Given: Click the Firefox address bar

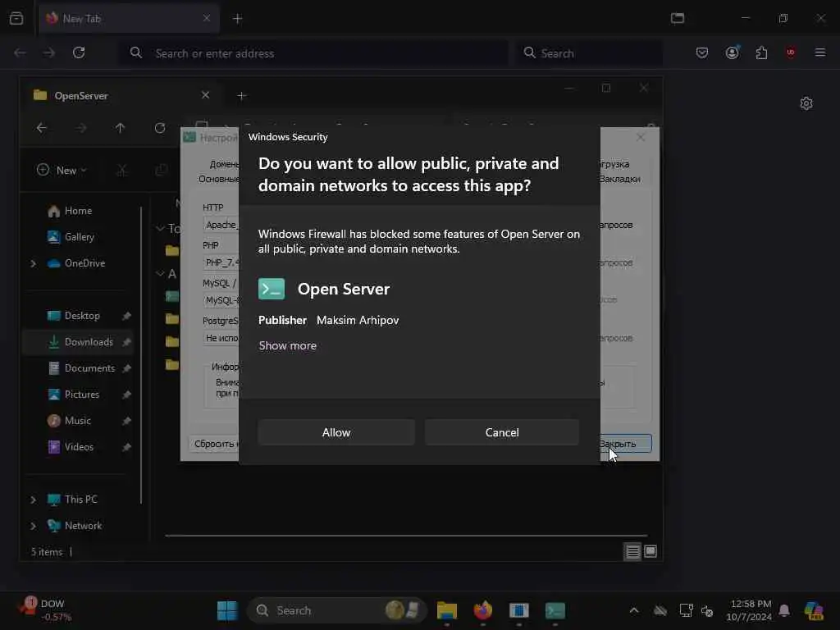Looking at the screenshot, I should point(313,53).
